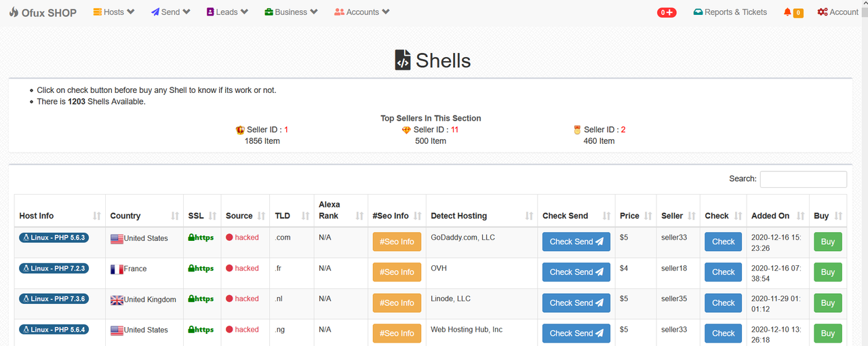The width and height of the screenshot is (868, 346).
Task: Sort by Host Info column arrows
Action: click(x=97, y=216)
